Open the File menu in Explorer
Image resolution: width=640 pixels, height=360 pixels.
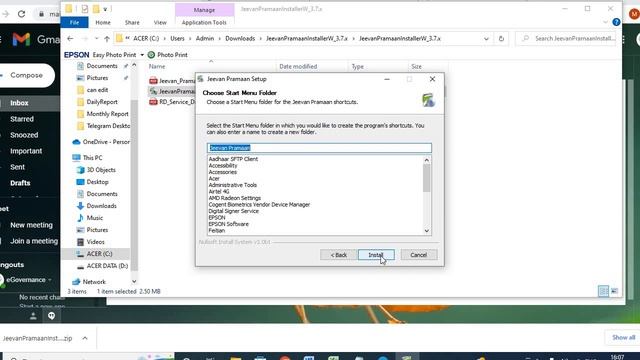coord(74,22)
